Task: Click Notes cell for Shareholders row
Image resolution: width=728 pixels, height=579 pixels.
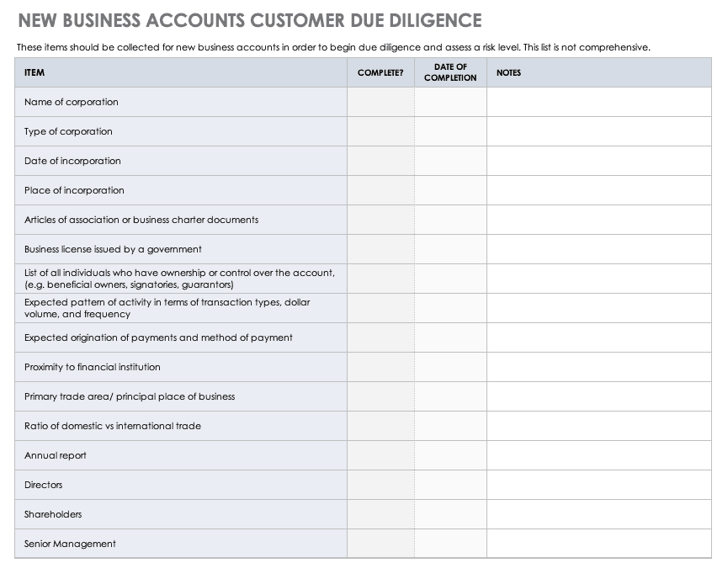Action: point(599,514)
